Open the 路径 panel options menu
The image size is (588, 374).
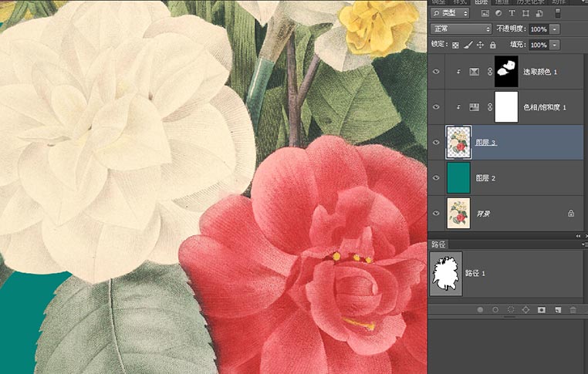click(x=585, y=244)
